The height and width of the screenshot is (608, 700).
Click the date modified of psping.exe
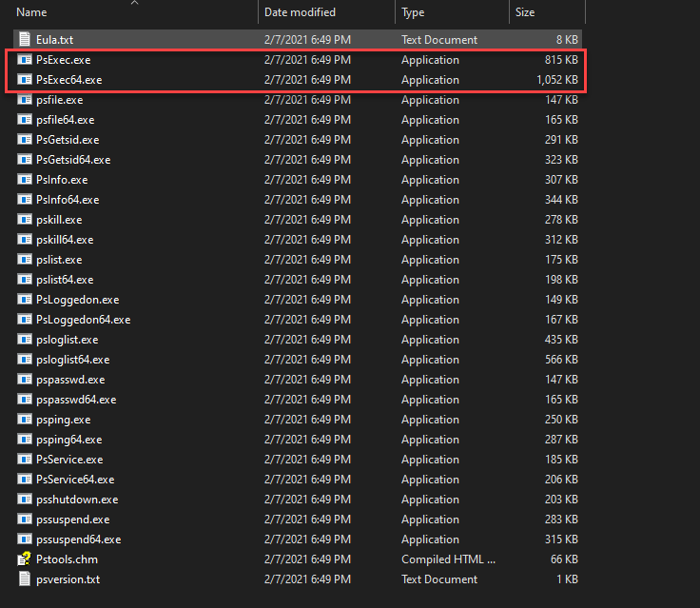coord(307,420)
